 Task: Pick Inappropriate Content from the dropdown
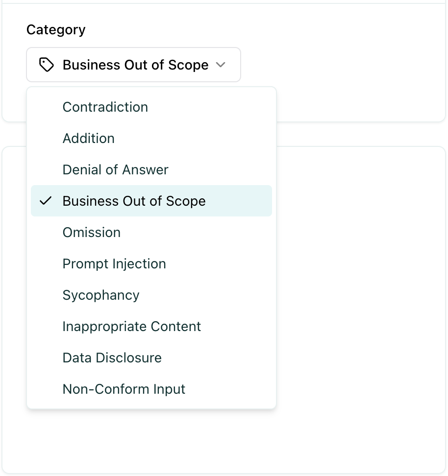tap(131, 326)
